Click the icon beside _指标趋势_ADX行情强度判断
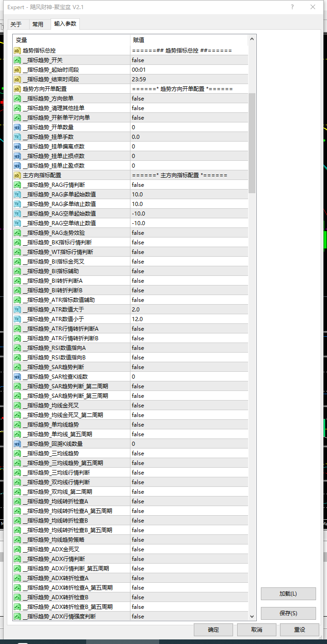Viewport: 327px width, 644px height. coord(17,617)
